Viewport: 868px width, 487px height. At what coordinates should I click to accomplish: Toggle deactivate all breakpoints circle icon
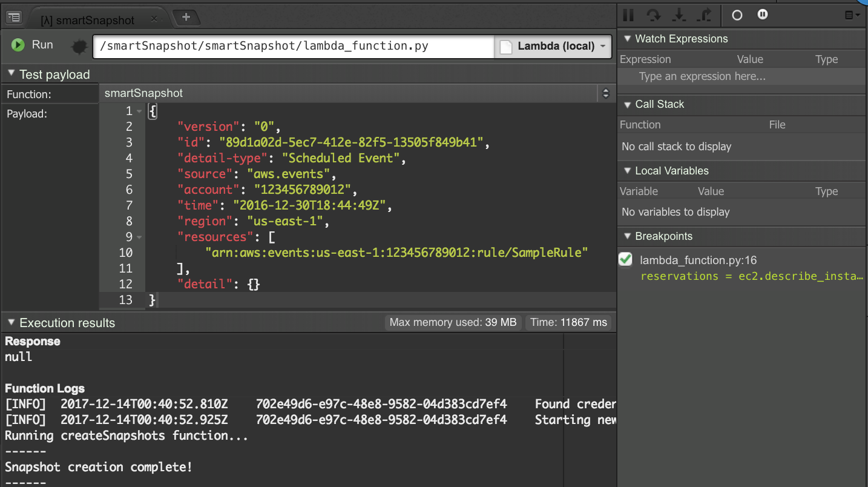coord(737,15)
